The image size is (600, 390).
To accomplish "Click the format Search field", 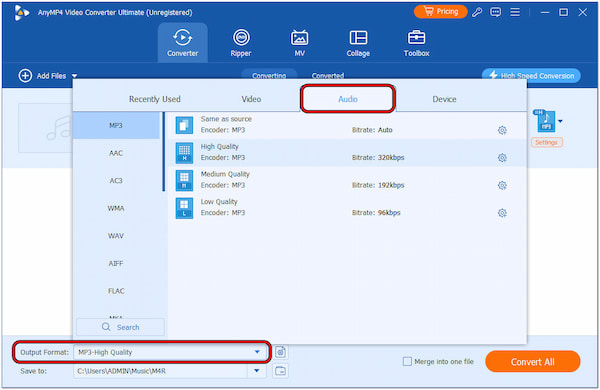I will pos(121,327).
